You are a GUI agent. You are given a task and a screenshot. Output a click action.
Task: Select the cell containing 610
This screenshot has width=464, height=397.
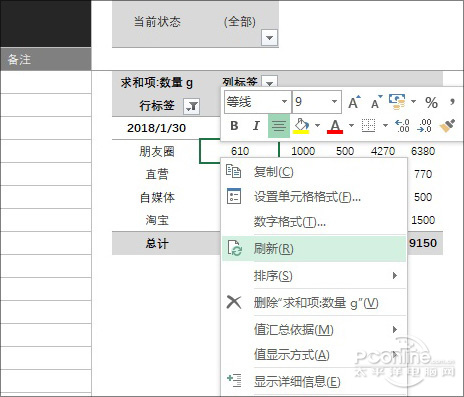(x=239, y=151)
